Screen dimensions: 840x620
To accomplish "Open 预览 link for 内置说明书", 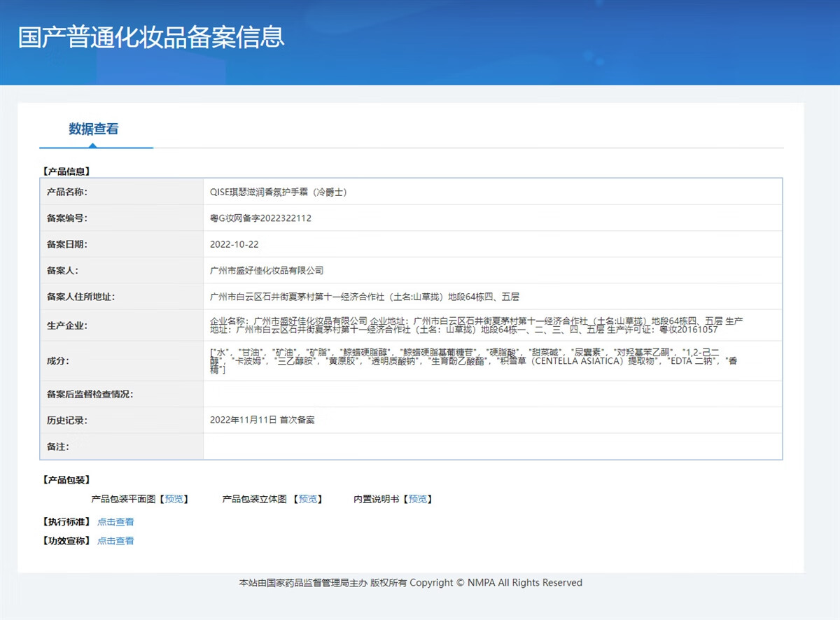I will tap(417, 499).
